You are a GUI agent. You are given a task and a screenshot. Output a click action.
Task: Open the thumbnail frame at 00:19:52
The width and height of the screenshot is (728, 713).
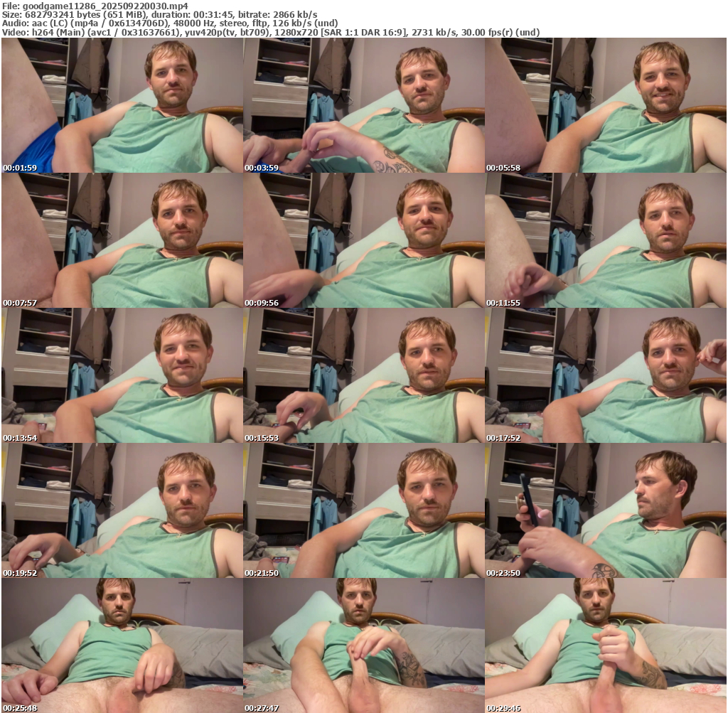click(122, 510)
